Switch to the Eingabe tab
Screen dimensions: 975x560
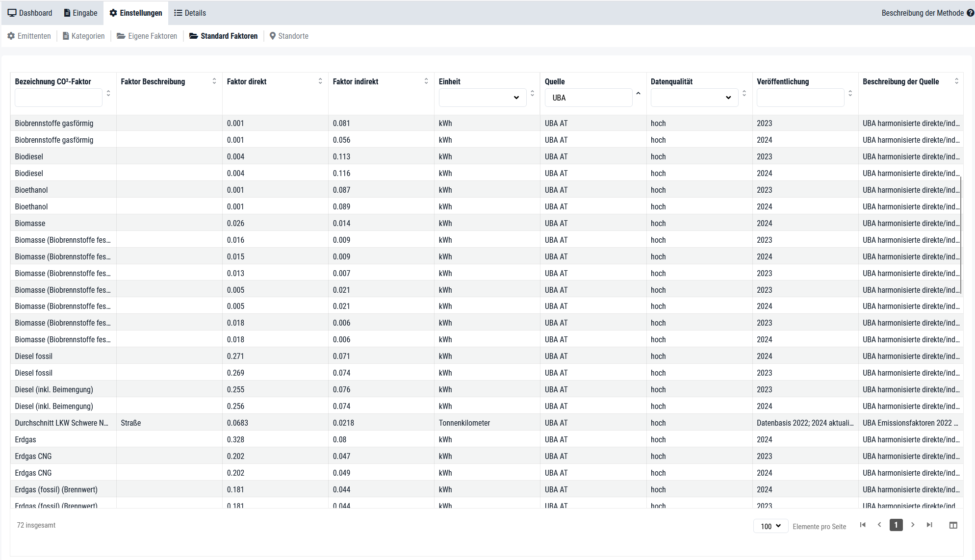tap(80, 13)
